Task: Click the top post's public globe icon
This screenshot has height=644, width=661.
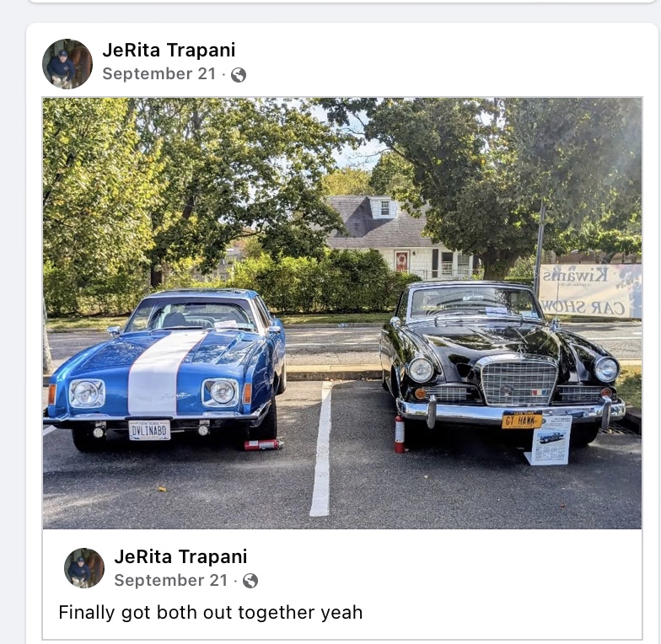Action: [239, 75]
